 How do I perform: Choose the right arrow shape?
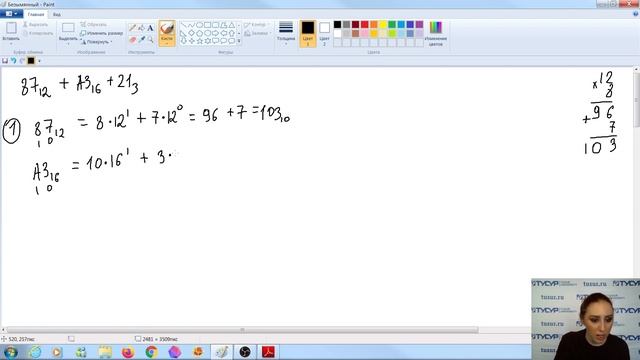(x=216, y=33)
